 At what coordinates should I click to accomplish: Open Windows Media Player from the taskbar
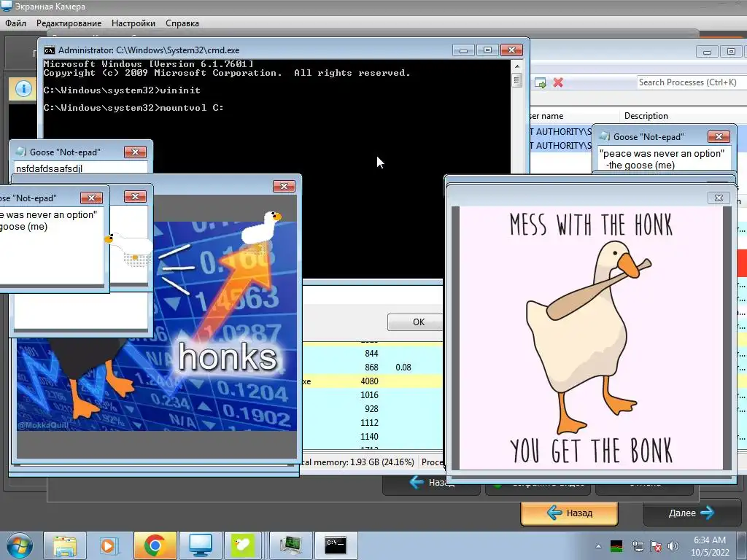(108, 545)
